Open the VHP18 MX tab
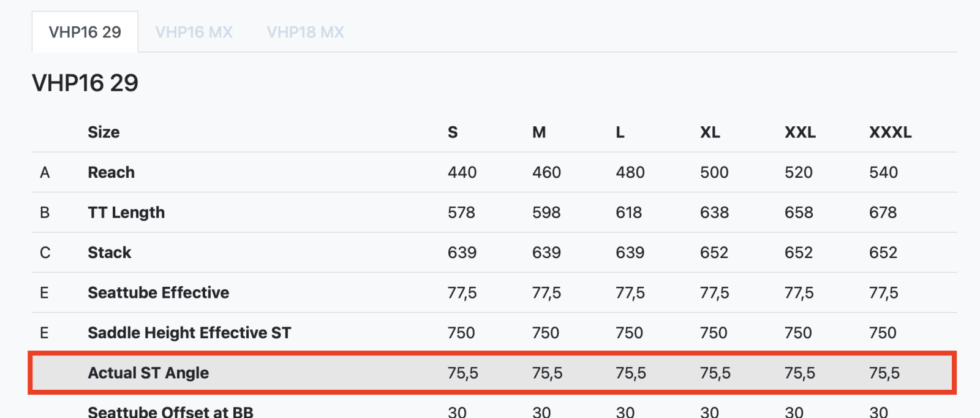The image size is (980, 418). pos(305,32)
